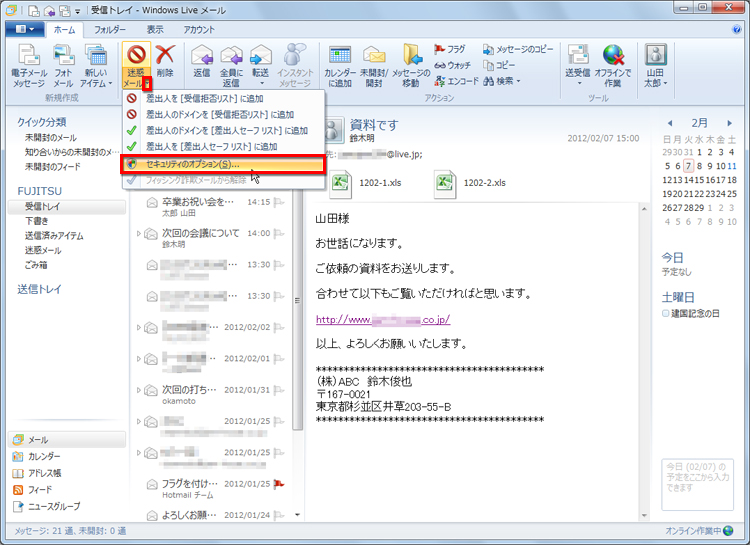Check the 建国記念の日 event checkbox

(x=665, y=313)
